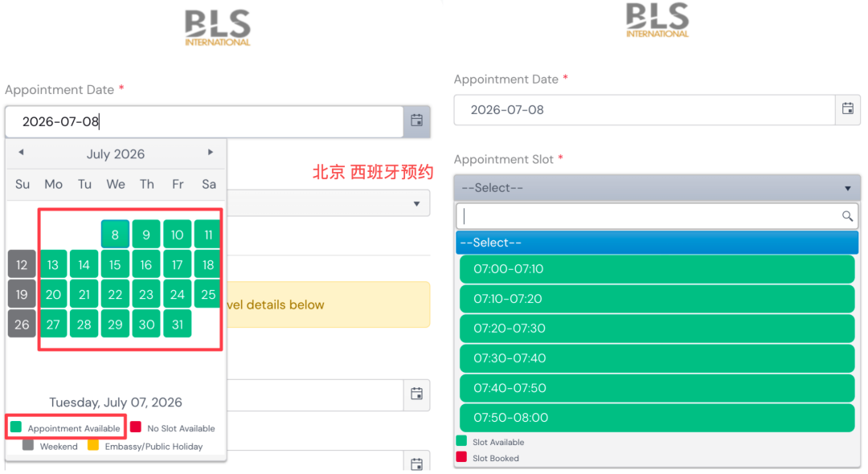Click right Appointment Date input field
868x474 pixels.
tap(645, 109)
